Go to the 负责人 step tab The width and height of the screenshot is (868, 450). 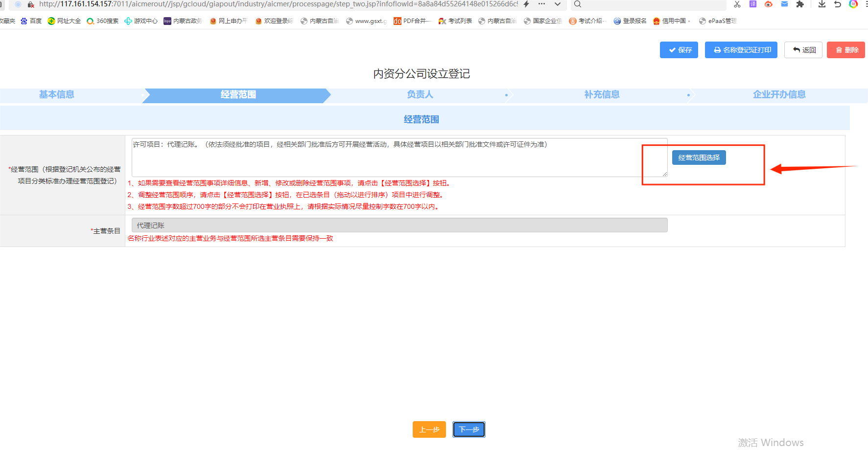[x=420, y=94]
